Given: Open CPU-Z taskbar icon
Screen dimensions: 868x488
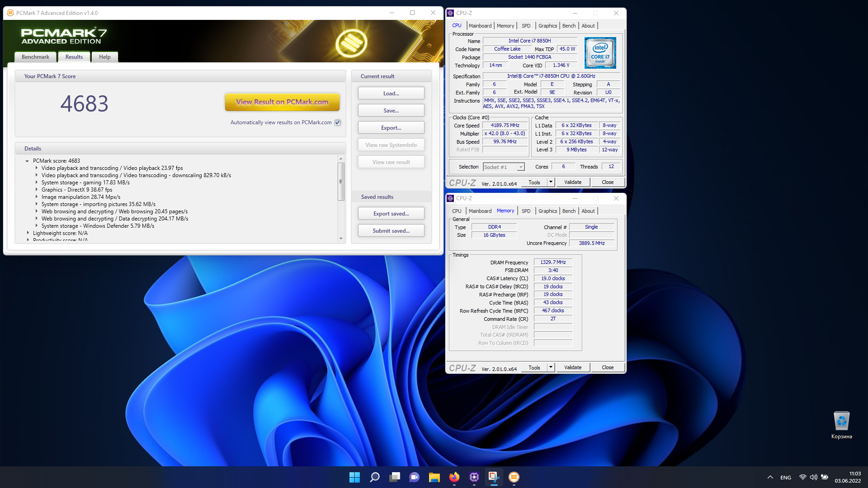Looking at the screenshot, I should (474, 477).
